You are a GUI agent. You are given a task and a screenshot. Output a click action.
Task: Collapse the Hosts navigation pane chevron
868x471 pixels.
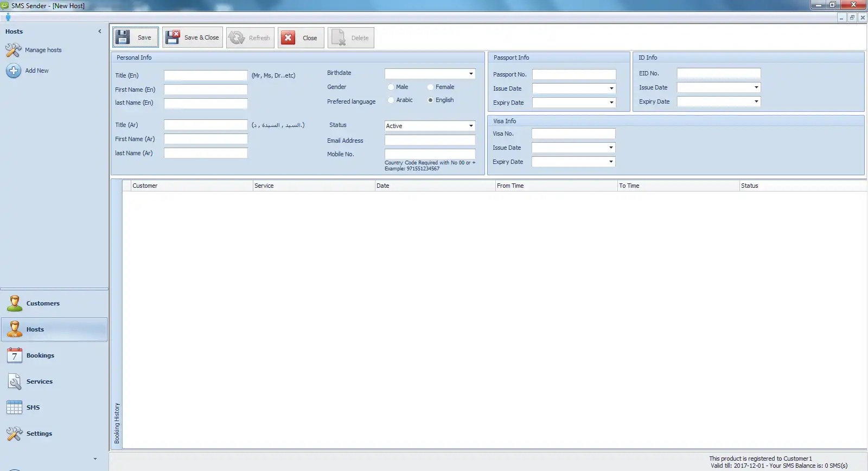click(100, 31)
